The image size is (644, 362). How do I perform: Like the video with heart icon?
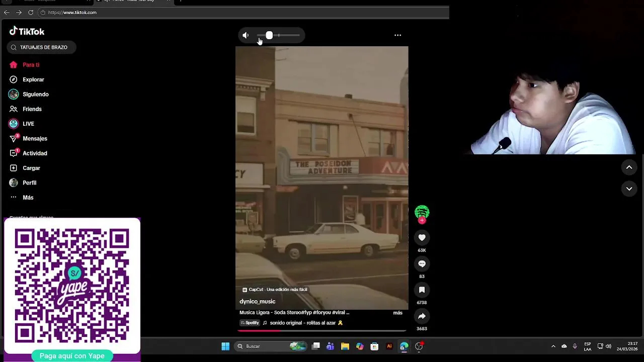[x=422, y=237]
